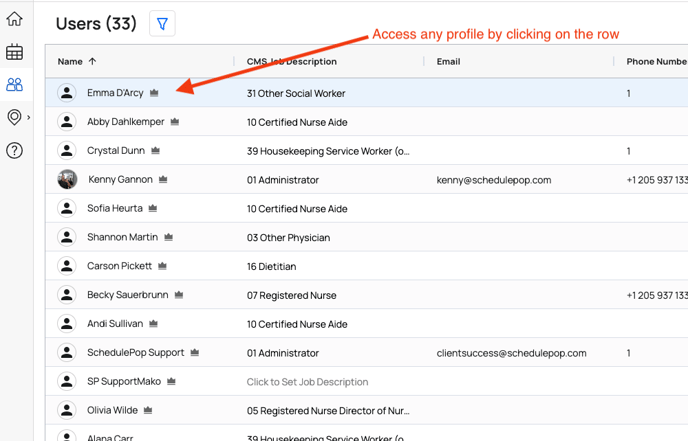Select the Kenny Gannon name
Viewport: 688px width, 441px height.
coord(120,179)
